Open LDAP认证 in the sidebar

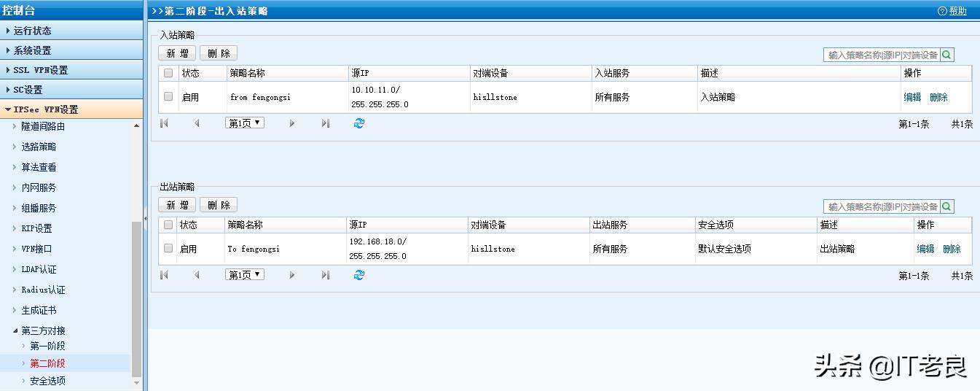39,269
